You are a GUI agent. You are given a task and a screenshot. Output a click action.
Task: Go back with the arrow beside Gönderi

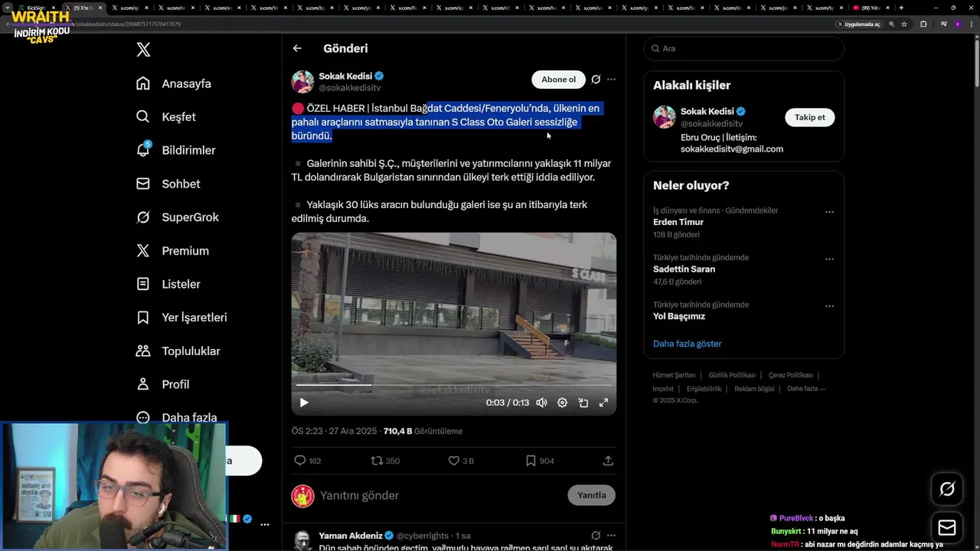click(x=297, y=48)
